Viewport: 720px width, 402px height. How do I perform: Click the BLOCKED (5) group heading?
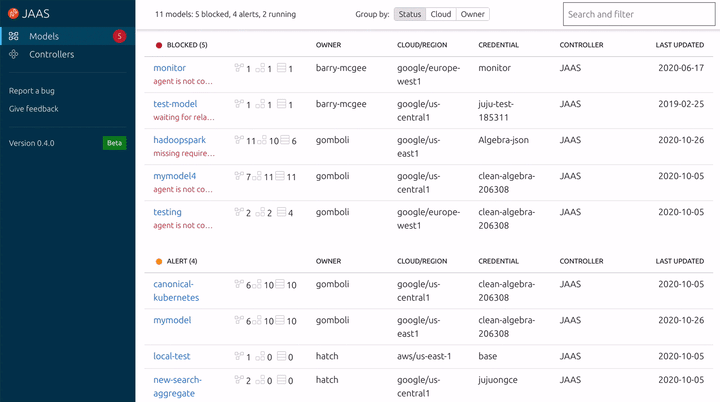187,45
